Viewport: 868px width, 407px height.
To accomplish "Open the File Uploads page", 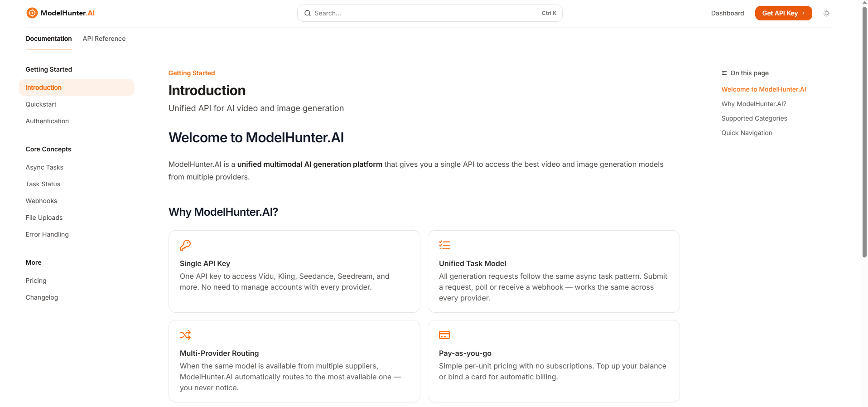I will tap(44, 218).
